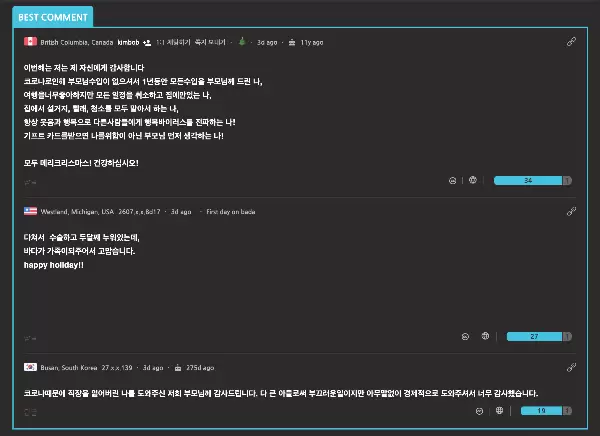Upvote the comment with 27 likes
This screenshot has height=436, width=600.
[x=535, y=336]
